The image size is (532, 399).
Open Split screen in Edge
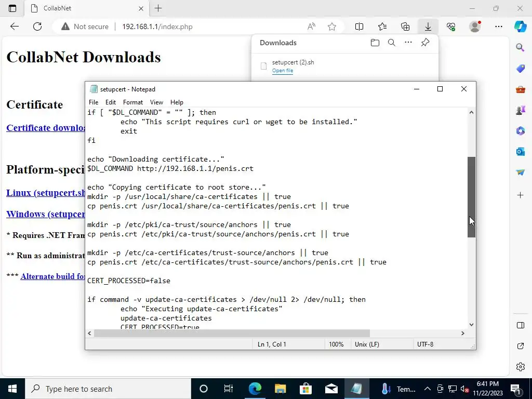359,26
